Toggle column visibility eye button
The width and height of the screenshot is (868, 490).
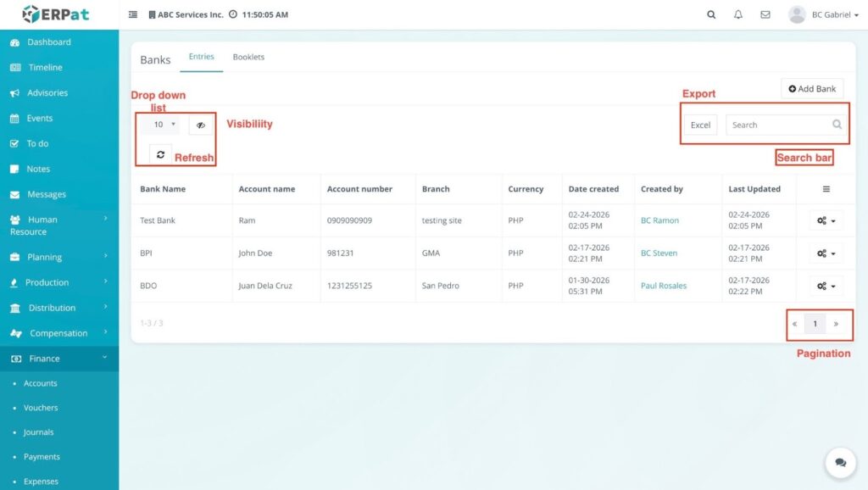click(x=201, y=125)
